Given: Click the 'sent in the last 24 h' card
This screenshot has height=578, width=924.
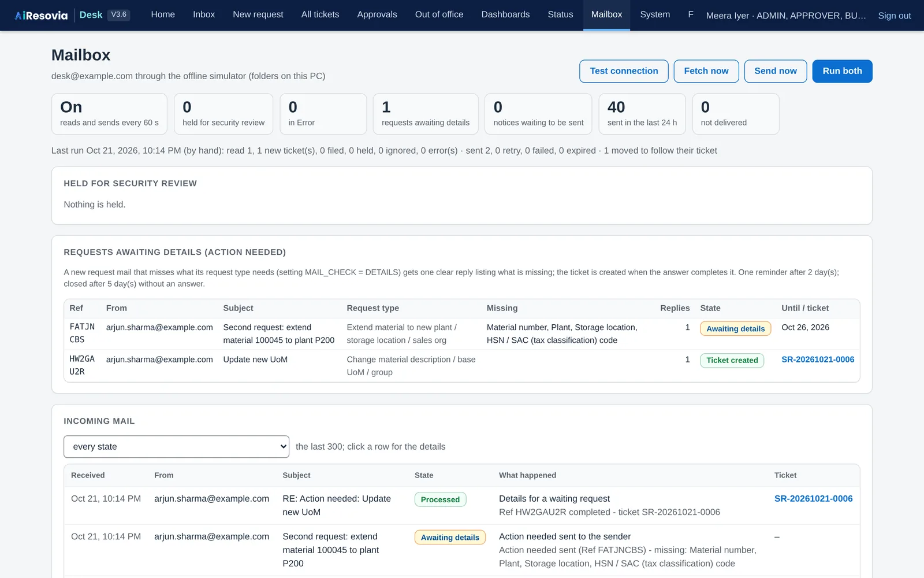Looking at the screenshot, I should [642, 114].
